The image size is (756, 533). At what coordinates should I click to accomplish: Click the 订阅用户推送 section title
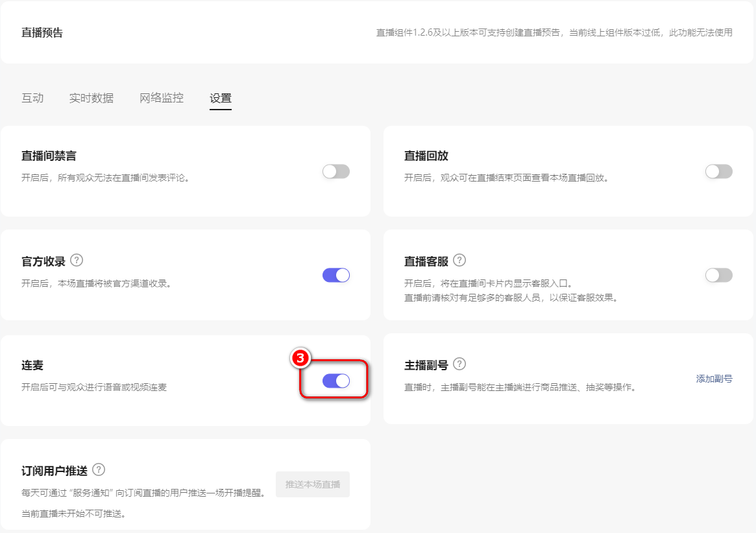click(x=55, y=471)
